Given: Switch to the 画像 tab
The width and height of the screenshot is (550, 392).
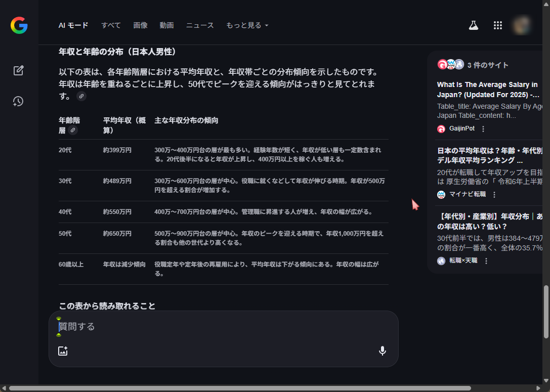Looking at the screenshot, I should pyautogui.click(x=140, y=25).
